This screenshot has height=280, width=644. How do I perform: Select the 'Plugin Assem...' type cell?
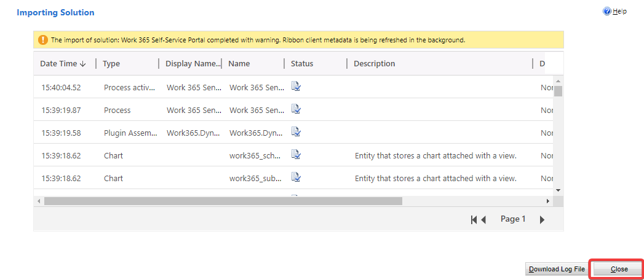coord(130,133)
